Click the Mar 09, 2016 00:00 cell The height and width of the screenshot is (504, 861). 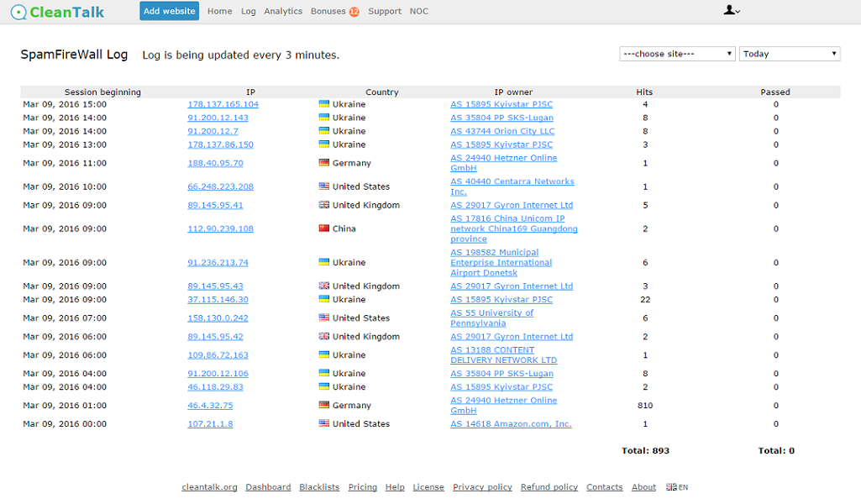(65, 424)
